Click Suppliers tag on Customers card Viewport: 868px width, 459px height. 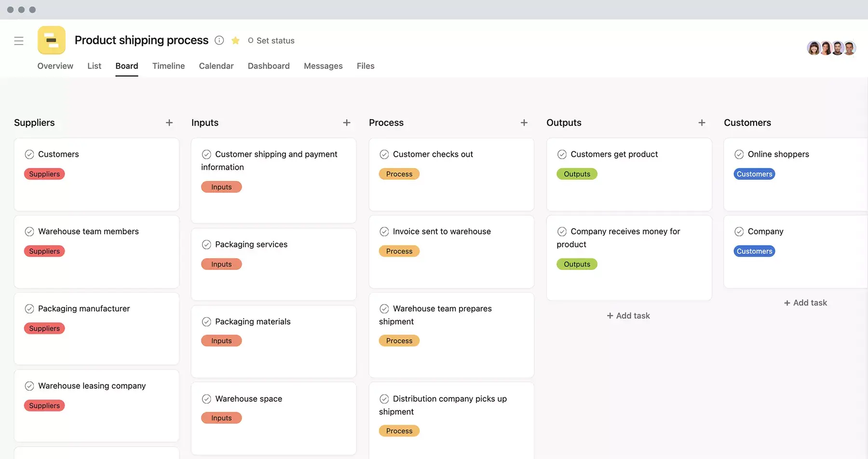44,174
